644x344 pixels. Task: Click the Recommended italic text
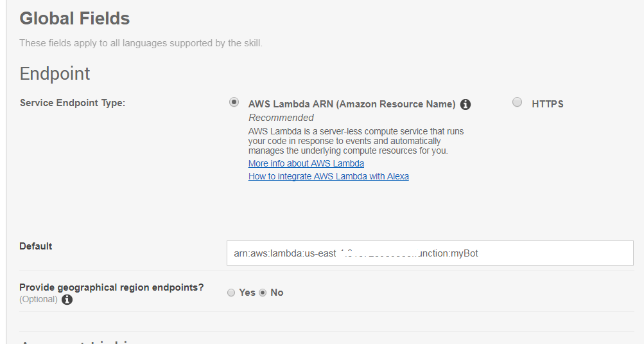pos(281,118)
